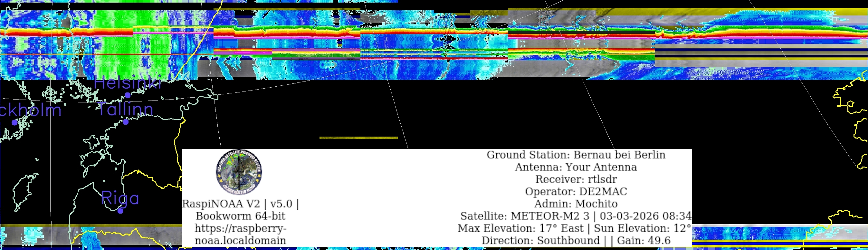This screenshot has width=868, height=250.
Task: Click the Max Elevation: 17° East text
Action: point(520,228)
